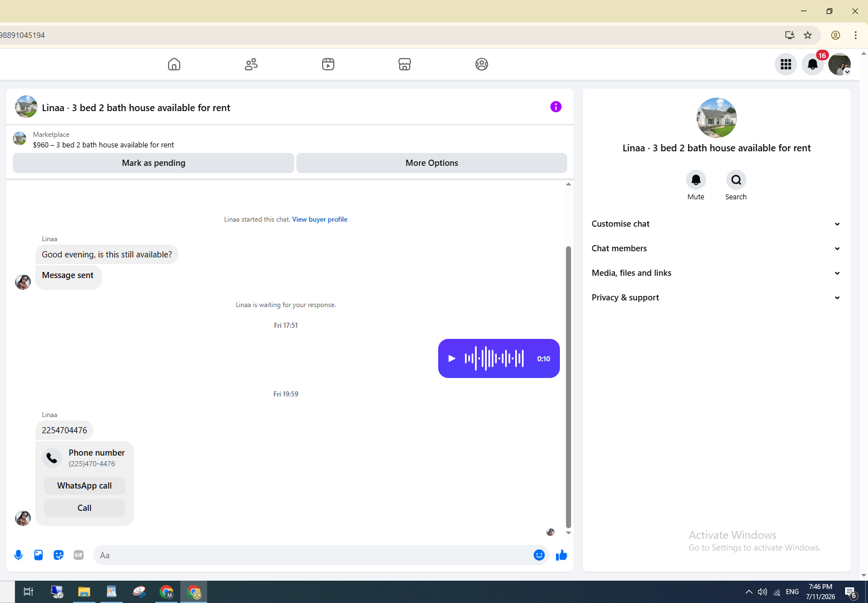Mute this chat with the bell icon

[696, 180]
